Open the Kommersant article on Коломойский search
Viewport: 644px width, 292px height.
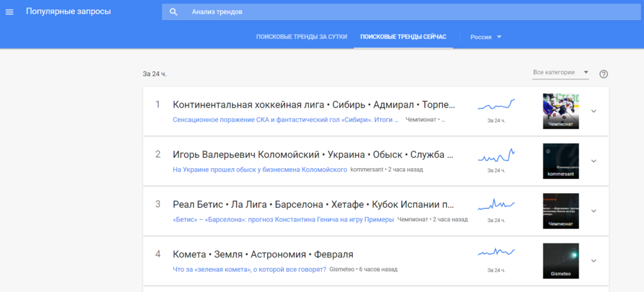point(260,169)
